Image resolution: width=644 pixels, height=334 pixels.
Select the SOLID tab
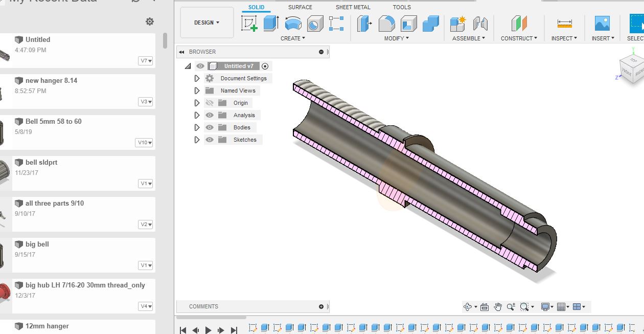(x=257, y=7)
